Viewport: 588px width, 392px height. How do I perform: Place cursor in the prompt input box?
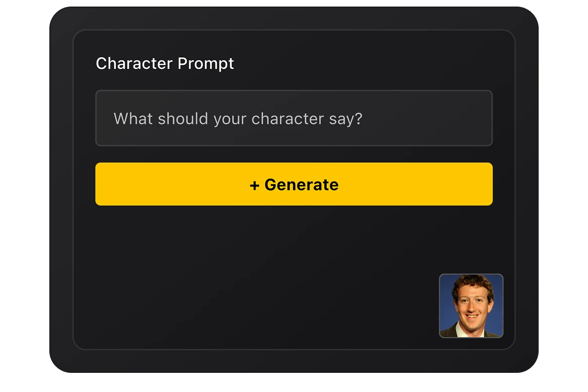pos(294,118)
